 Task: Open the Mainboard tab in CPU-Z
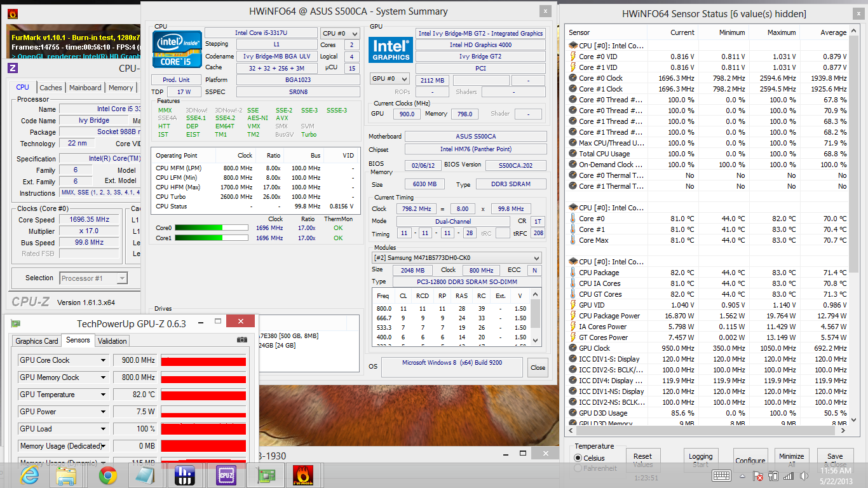(85, 88)
